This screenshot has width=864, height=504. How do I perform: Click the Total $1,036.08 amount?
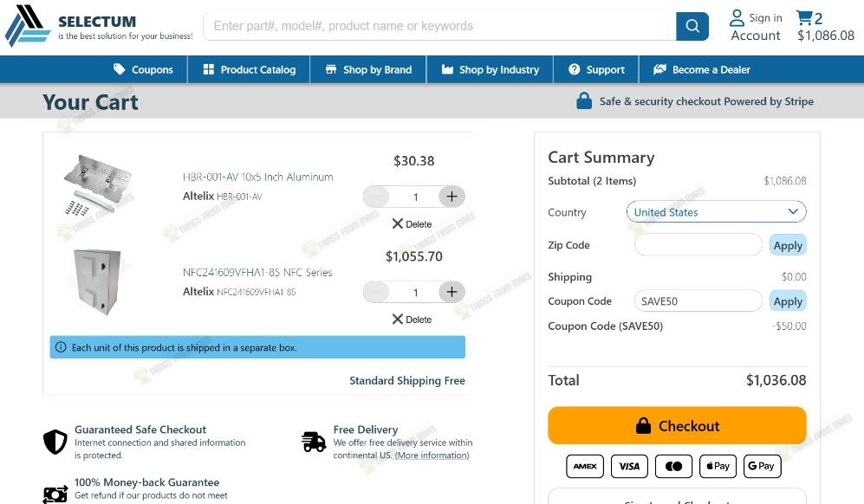tap(776, 380)
